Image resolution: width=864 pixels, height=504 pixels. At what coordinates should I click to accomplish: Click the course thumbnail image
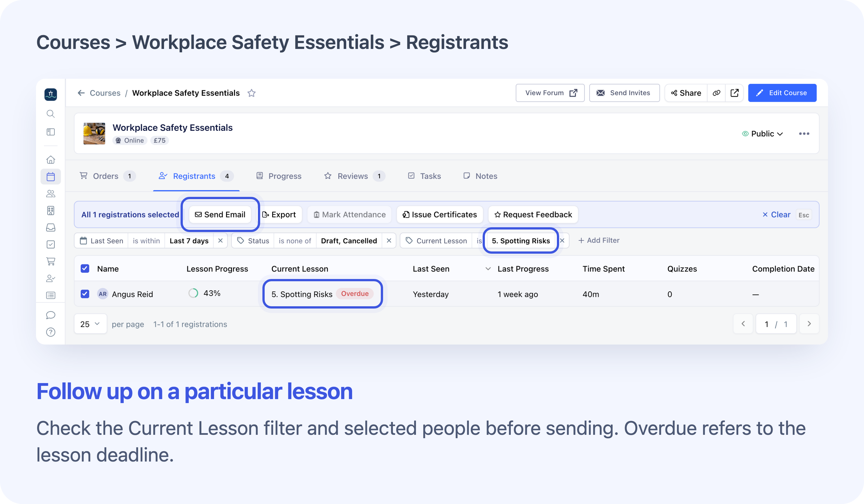(x=94, y=133)
